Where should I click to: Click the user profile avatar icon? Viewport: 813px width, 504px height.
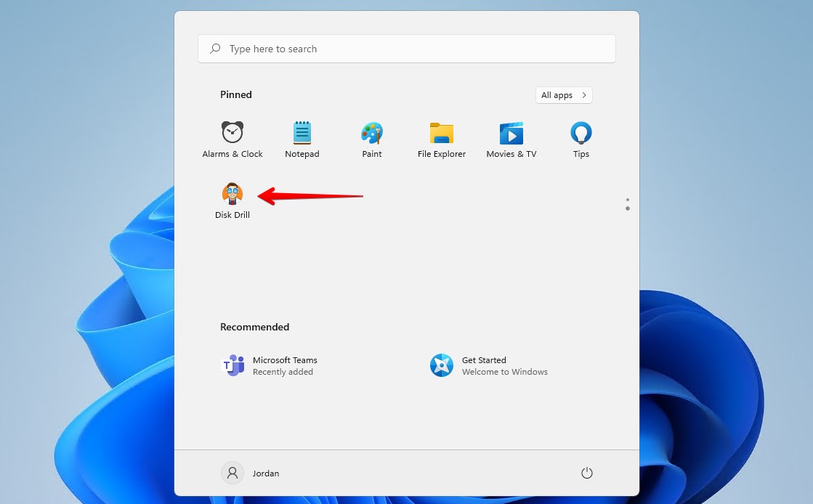[232, 472]
